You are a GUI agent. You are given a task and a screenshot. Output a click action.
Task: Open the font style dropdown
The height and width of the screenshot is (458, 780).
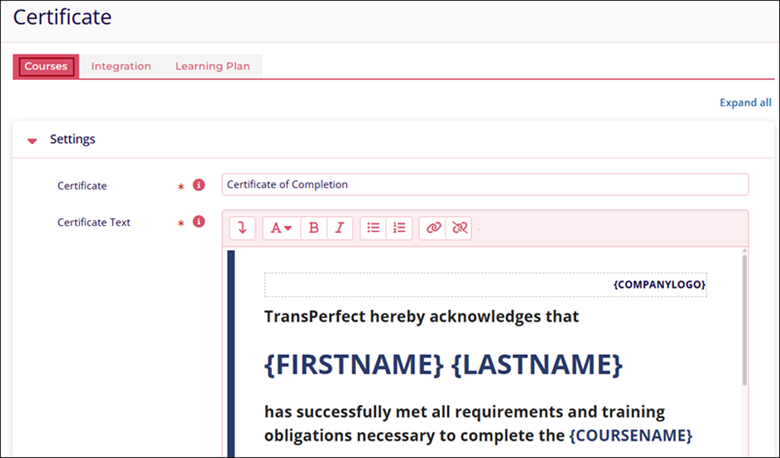281,228
